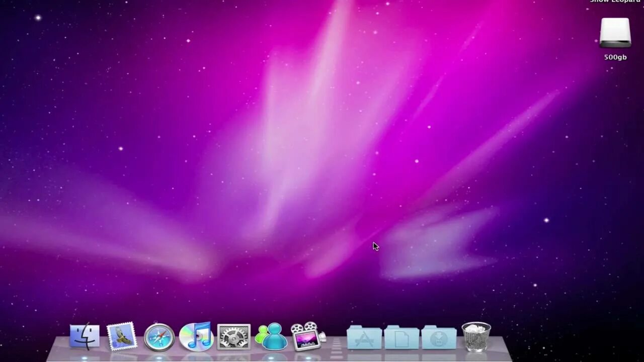
Task: Launch iTunes from the dock
Action: pyautogui.click(x=196, y=336)
